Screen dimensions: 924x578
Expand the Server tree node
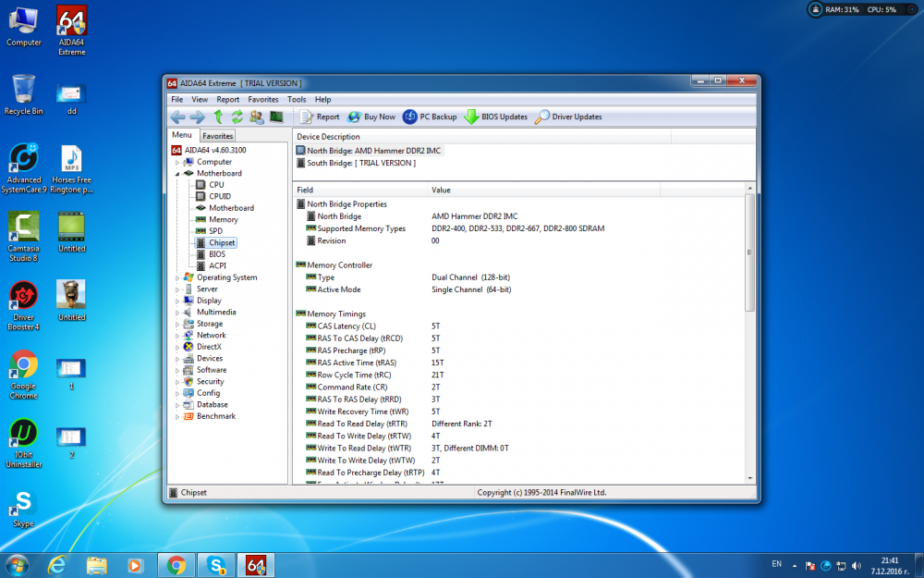point(176,289)
